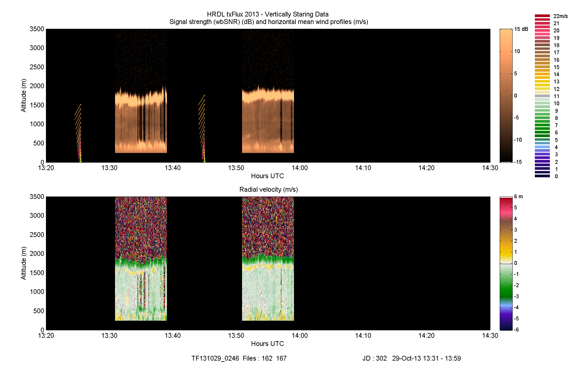Click footer text 'TF131029_0246 Files : 162 167'
The image size is (588, 369).
click(x=239, y=358)
